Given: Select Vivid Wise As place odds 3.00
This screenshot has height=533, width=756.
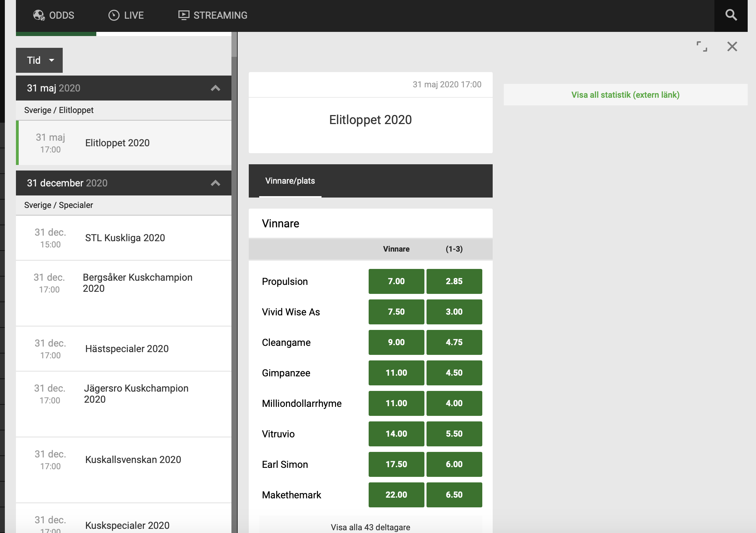Looking at the screenshot, I should point(454,312).
